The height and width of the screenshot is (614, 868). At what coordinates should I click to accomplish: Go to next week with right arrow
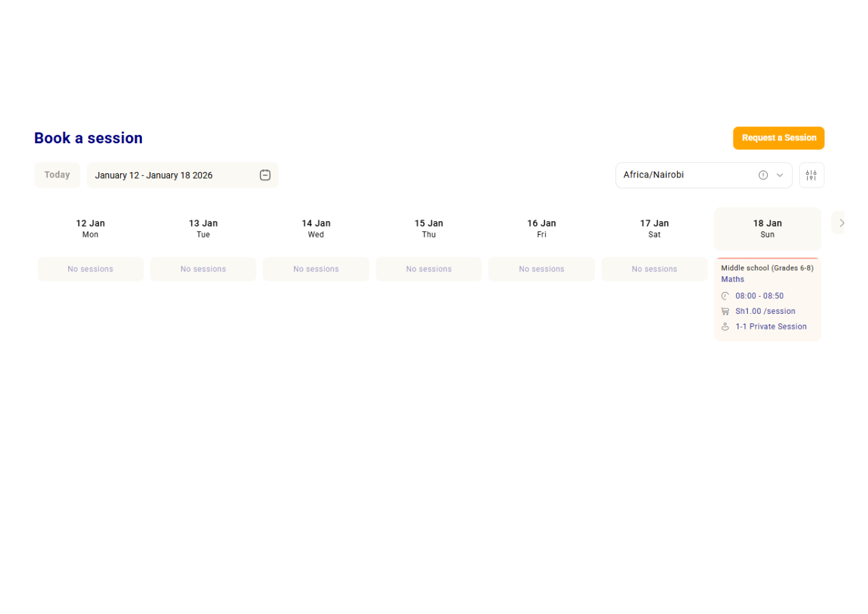click(x=841, y=223)
